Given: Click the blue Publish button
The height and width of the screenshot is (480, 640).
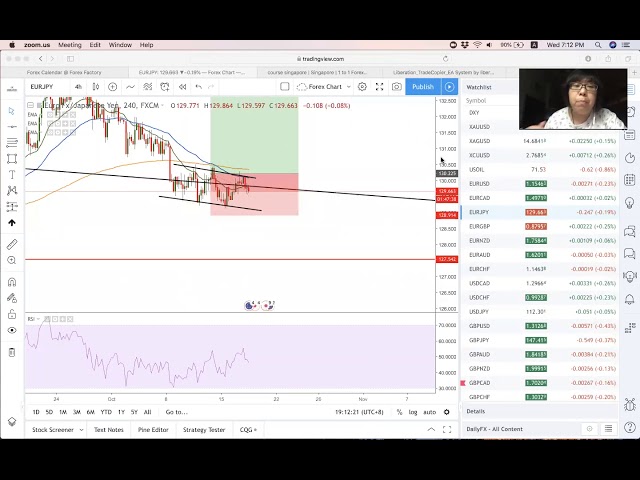Looking at the screenshot, I should tap(423, 87).
